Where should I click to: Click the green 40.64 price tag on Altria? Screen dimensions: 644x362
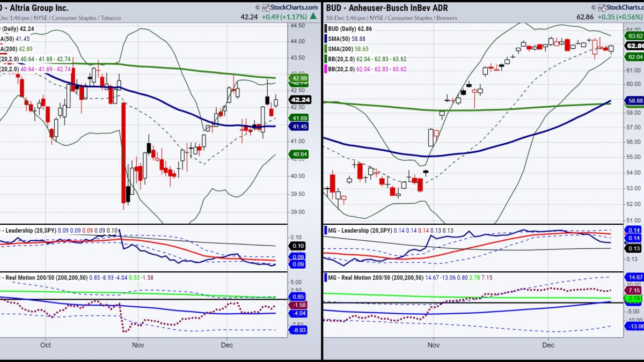click(x=299, y=154)
